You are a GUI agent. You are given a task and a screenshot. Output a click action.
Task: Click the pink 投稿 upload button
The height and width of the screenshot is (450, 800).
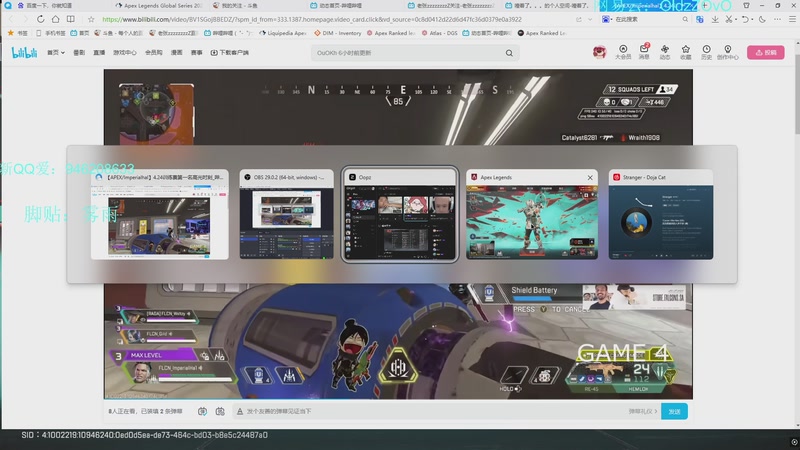[765, 53]
